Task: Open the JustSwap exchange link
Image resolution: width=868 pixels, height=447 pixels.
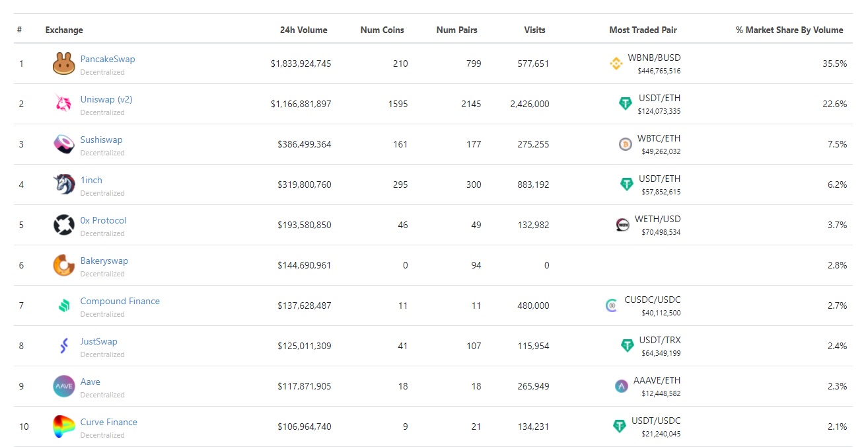Action: tap(99, 341)
